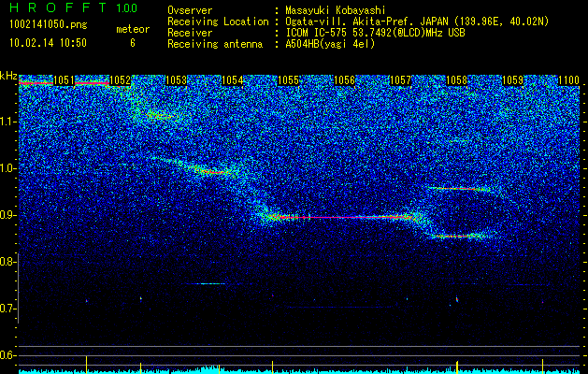Click the timestamp 10.02.14 10:50
This screenshot has height=374, width=588.
pyautogui.click(x=48, y=43)
